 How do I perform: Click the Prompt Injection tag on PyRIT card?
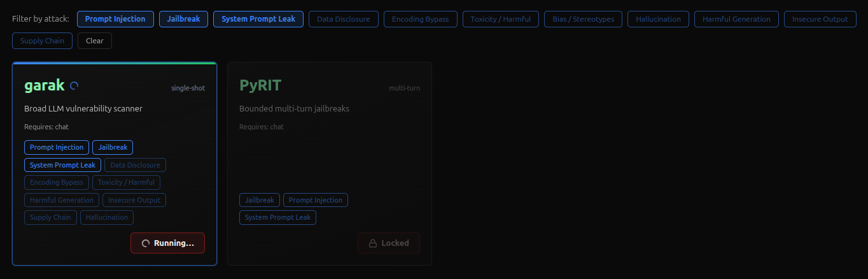(316, 200)
